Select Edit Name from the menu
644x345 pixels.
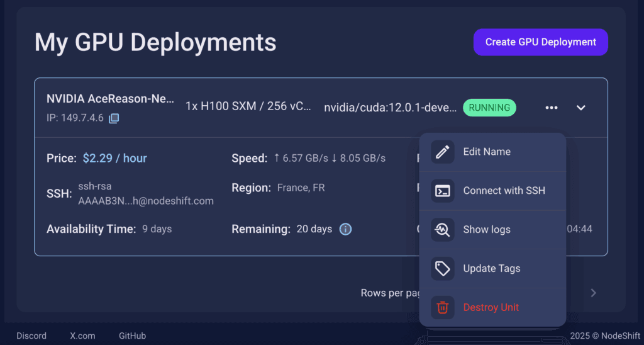492,152
